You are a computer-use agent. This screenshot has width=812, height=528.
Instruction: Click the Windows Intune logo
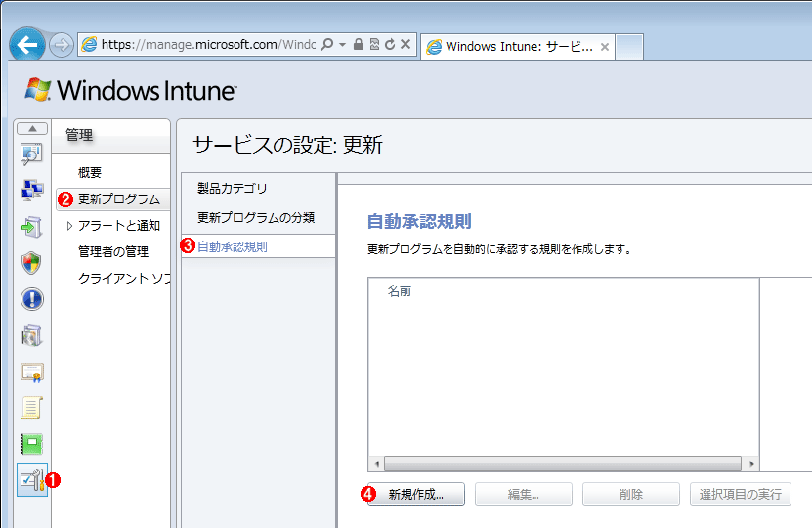click(131, 90)
